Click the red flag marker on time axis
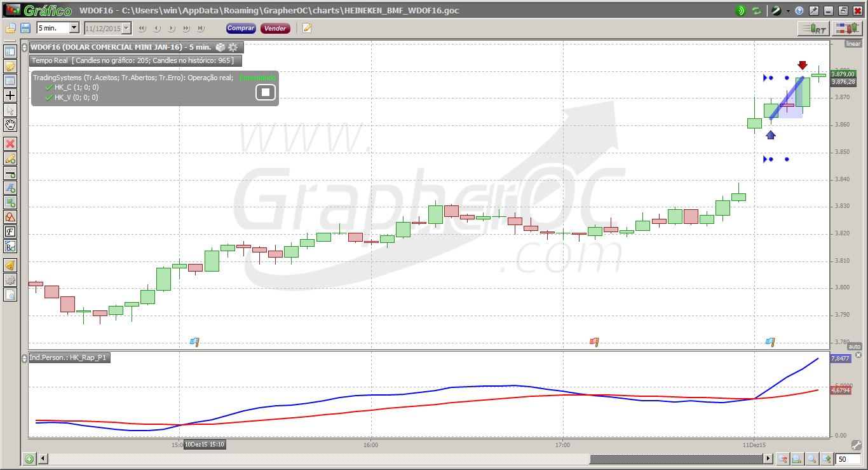868x470 pixels. point(594,342)
